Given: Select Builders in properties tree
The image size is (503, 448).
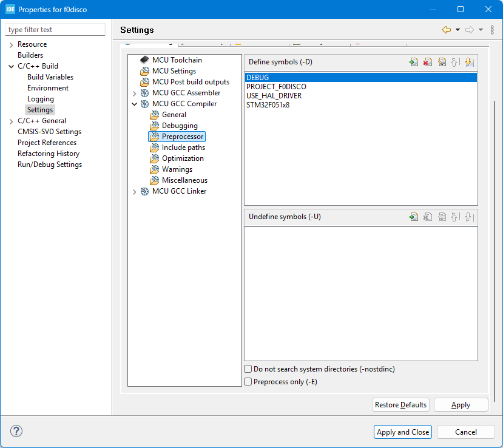Looking at the screenshot, I should 30,55.
